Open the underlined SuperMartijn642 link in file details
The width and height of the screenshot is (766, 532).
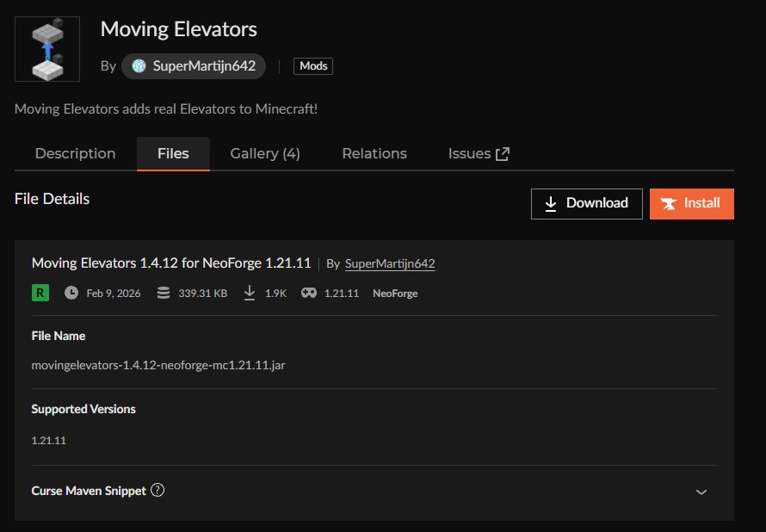390,263
